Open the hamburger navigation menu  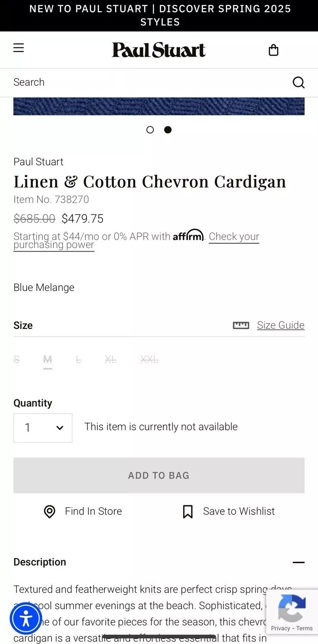tap(19, 48)
